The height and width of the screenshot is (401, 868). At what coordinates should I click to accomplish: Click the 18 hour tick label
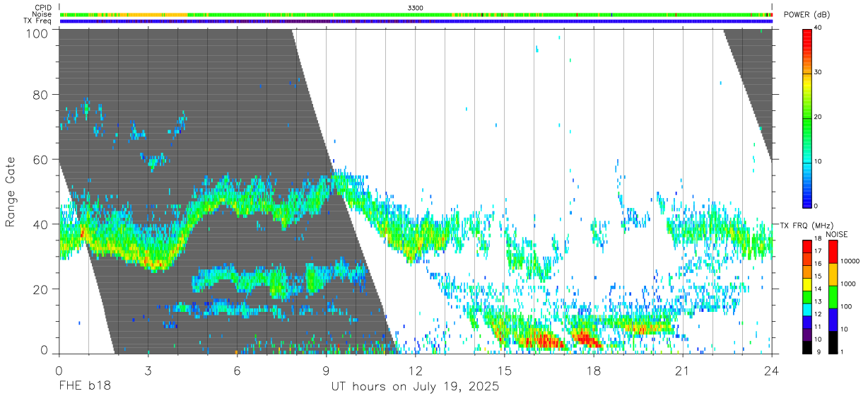coord(594,371)
